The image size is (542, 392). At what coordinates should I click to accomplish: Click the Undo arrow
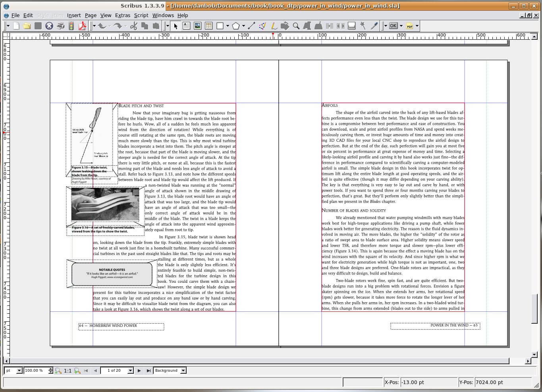(102, 26)
